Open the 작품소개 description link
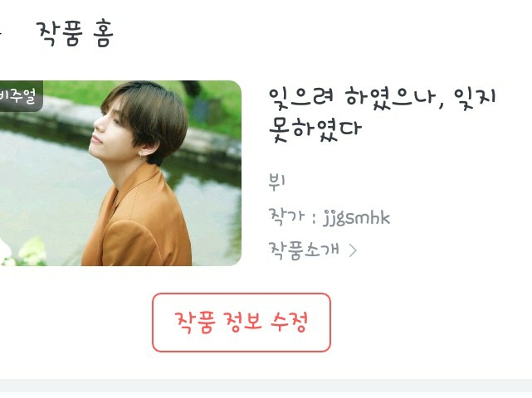 tap(304, 250)
